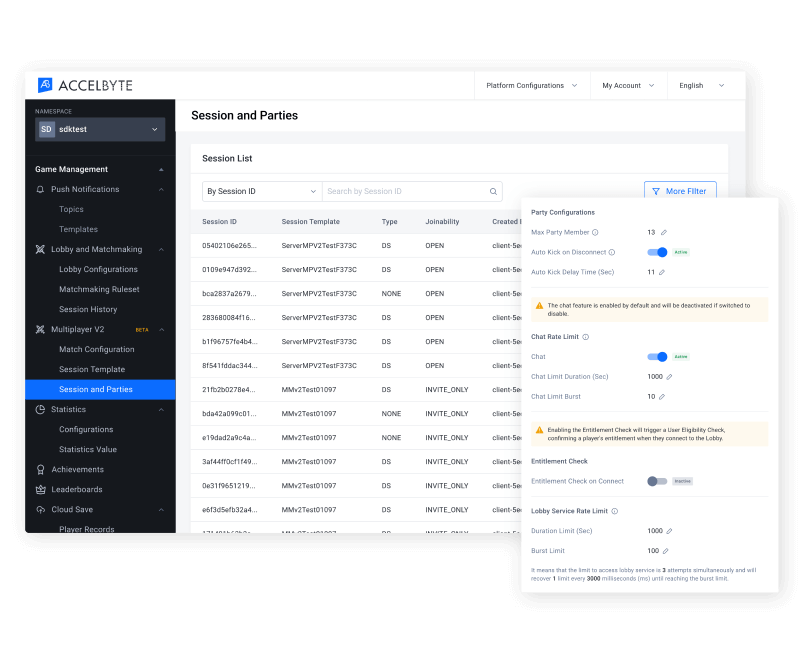The width and height of the screenshot is (811, 650).
Task: Open My Account dropdown
Action: click(628, 86)
